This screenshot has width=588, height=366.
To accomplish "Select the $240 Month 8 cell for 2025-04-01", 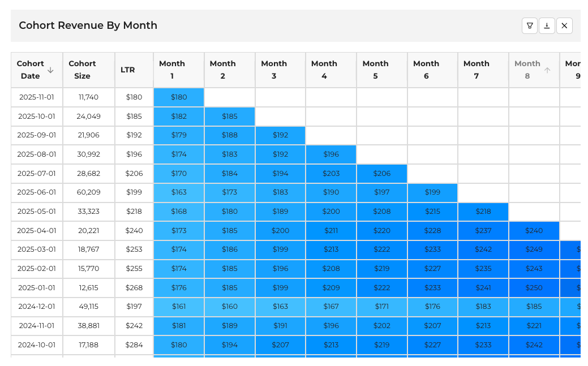I will tap(534, 230).
